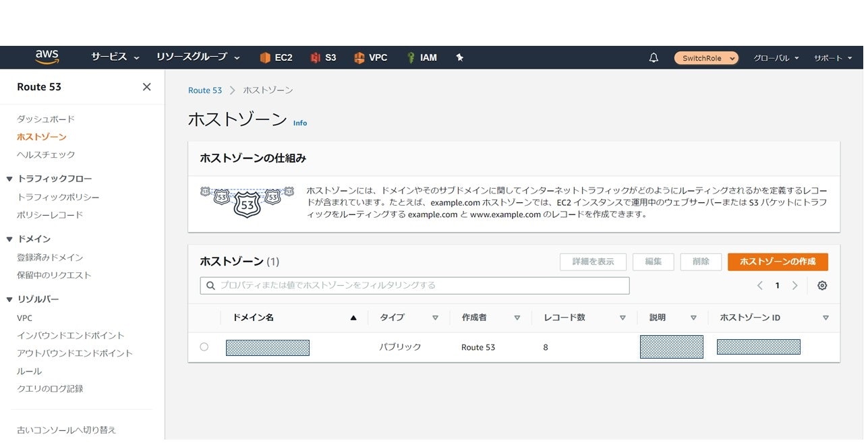Image resolution: width=868 pixels, height=447 pixels.
Task: Open the SwitchRole dropdown
Action: [705, 57]
